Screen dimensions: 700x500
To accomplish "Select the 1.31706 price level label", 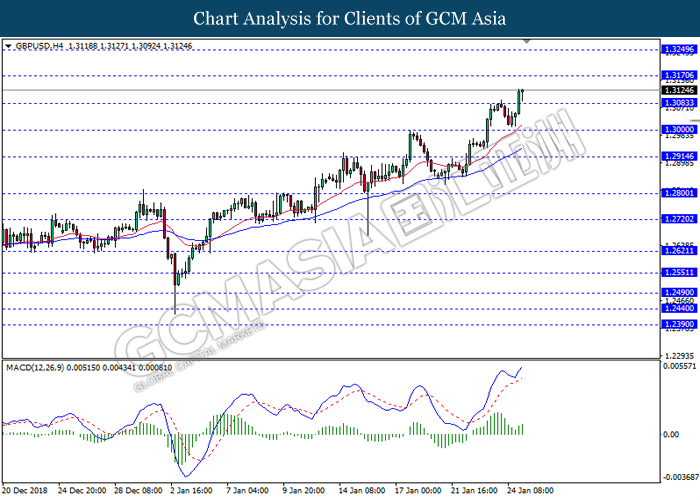I will tap(679, 75).
